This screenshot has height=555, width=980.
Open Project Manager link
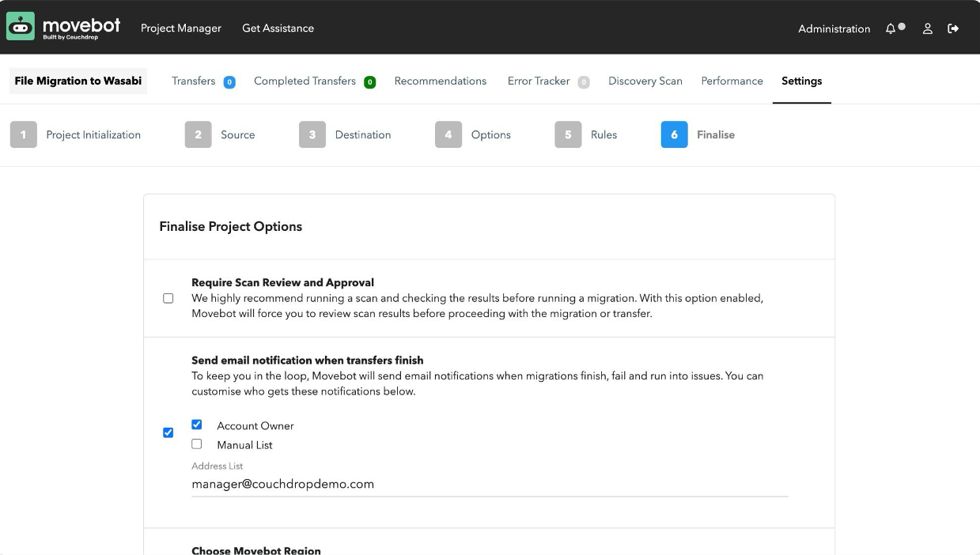181,28
